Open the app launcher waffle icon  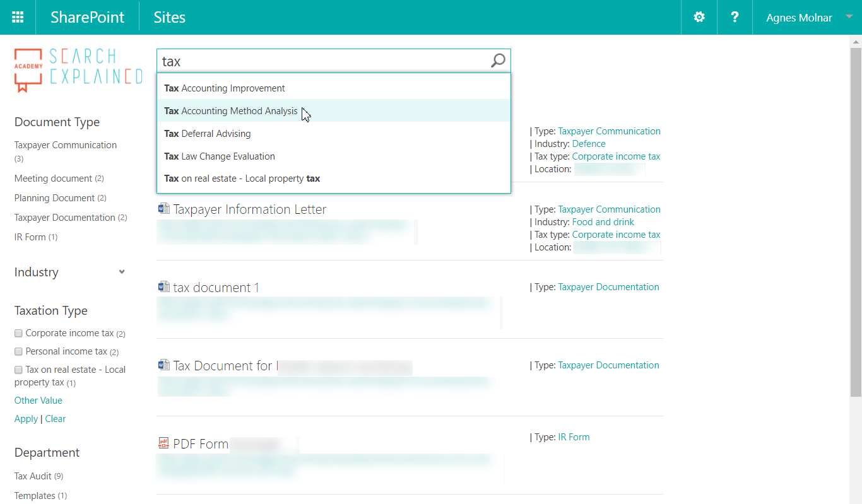(18, 17)
